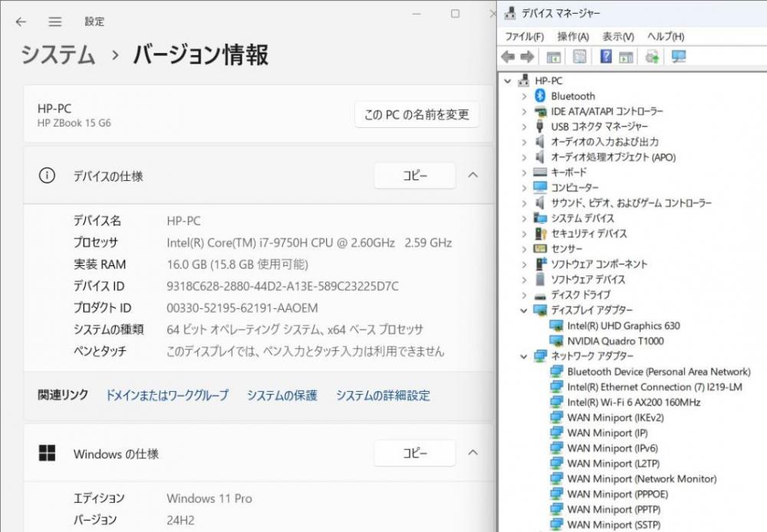Click the processor value Intel(R) Core(TM) i7-9750H
The height and width of the screenshot is (532, 767).
(x=309, y=242)
